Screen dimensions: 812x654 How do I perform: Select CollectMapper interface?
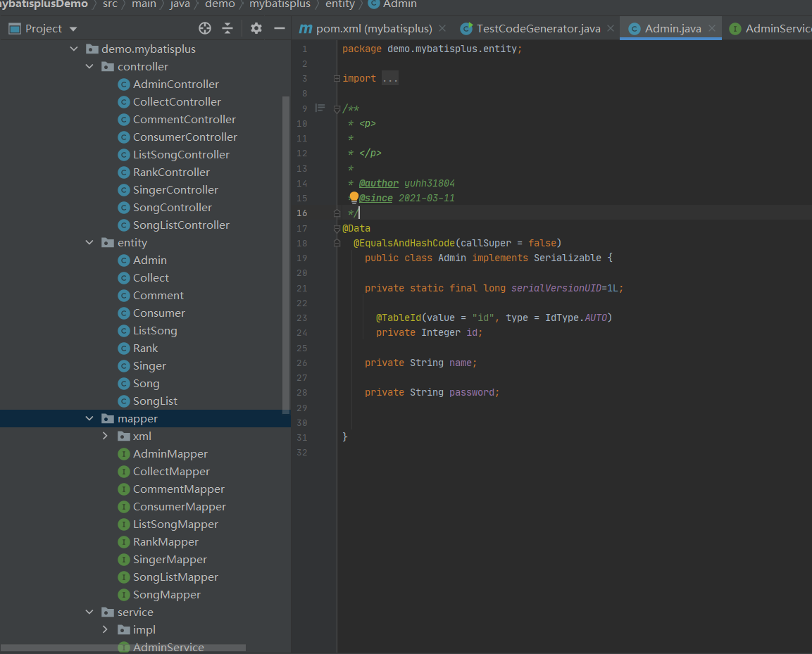[171, 471]
